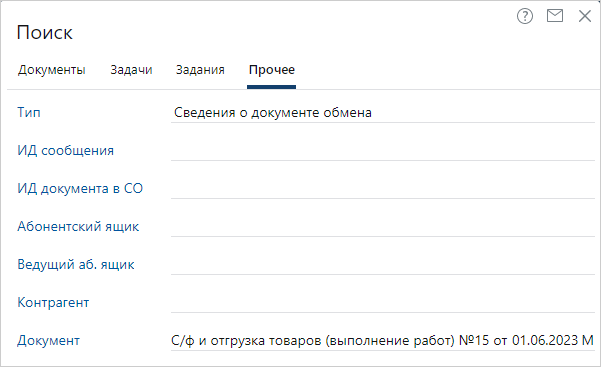
Task: Open the Ведущий аб. ящик field
Action: click(383, 265)
